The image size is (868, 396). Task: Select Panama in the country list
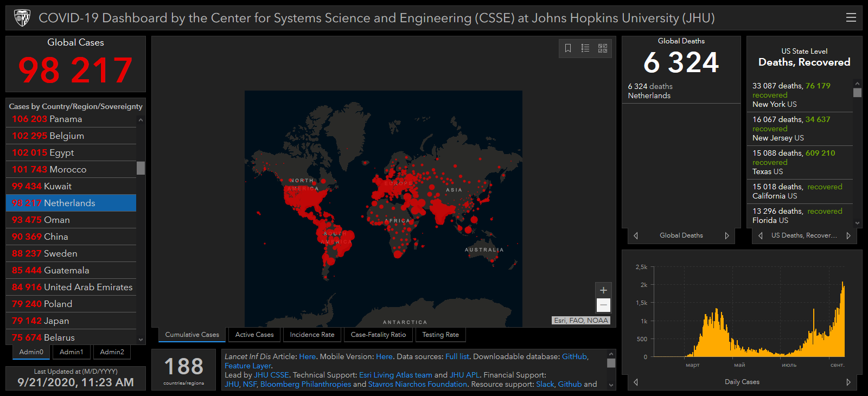[71, 119]
